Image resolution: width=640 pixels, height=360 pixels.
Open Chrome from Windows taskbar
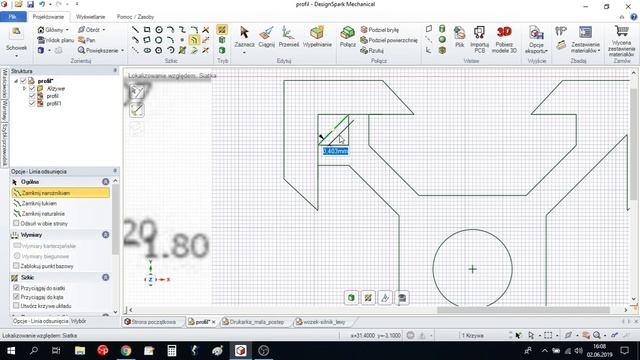click(126, 351)
